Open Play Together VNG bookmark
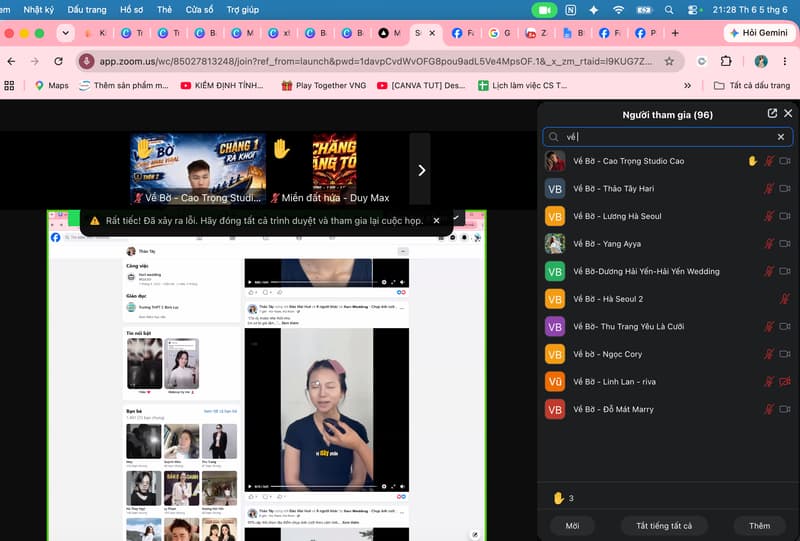Screen dimensions: 800x541 pos(324,85)
